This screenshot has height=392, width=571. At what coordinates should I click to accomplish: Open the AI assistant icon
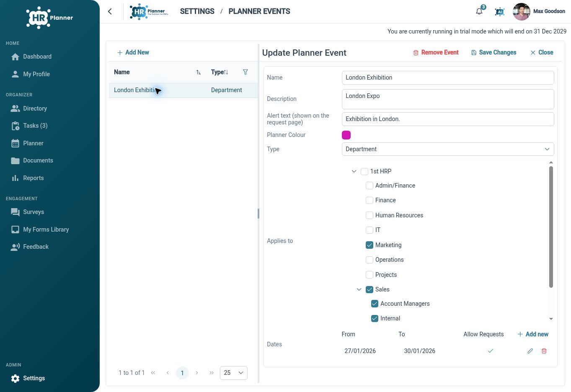499,12
